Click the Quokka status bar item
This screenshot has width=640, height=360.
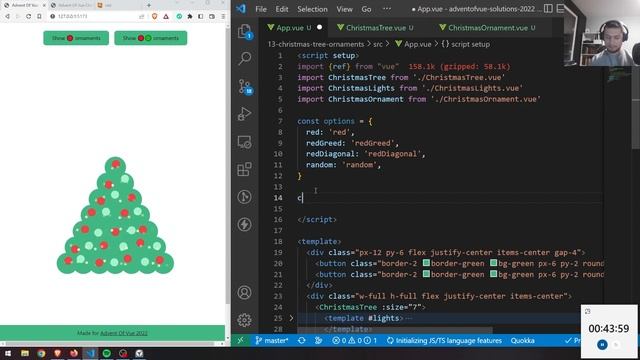pyautogui.click(x=522, y=340)
